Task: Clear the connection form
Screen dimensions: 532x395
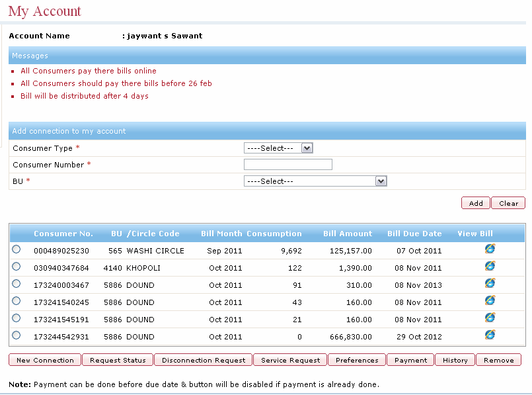Action: [x=508, y=202]
